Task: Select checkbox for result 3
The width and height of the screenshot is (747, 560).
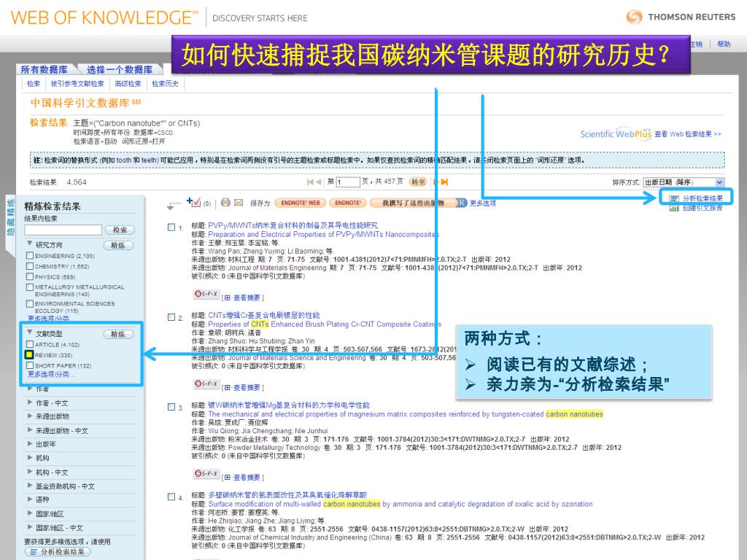Action: click(x=171, y=407)
